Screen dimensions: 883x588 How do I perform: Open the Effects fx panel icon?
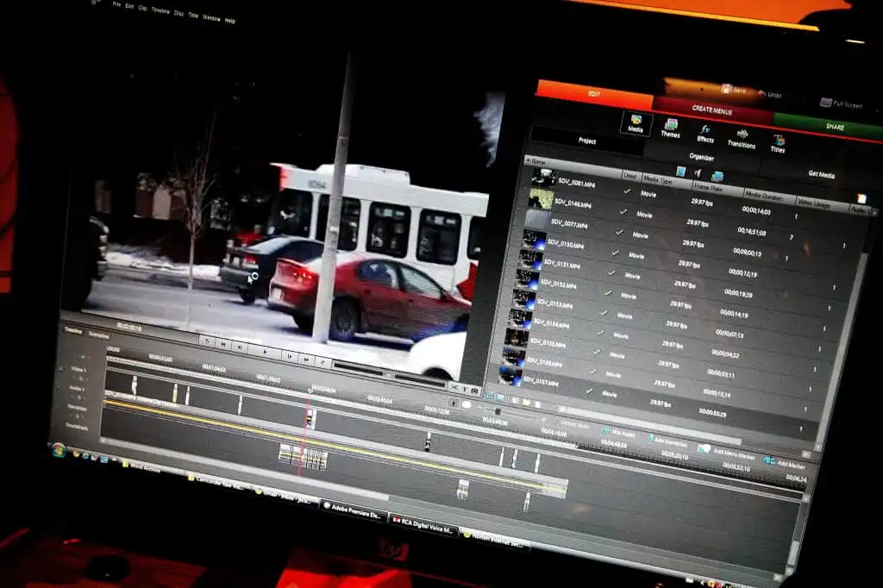coord(705,134)
